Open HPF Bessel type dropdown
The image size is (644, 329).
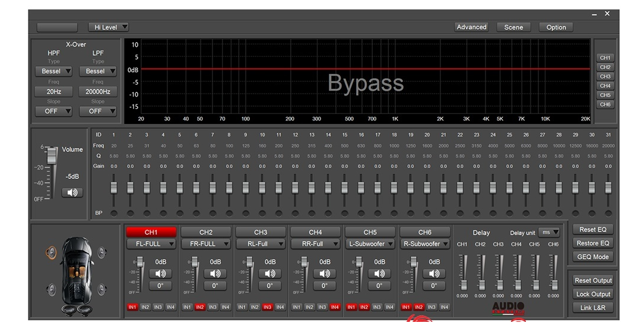click(x=53, y=71)
